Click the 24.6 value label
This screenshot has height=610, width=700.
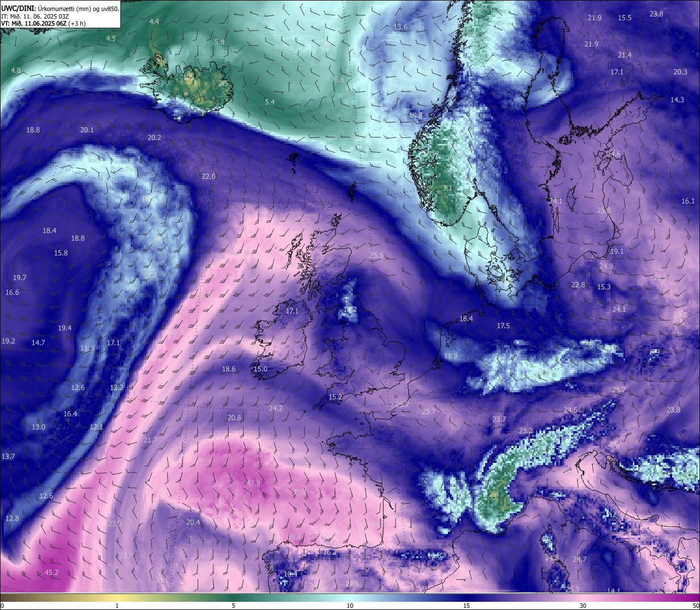(614, 154)
